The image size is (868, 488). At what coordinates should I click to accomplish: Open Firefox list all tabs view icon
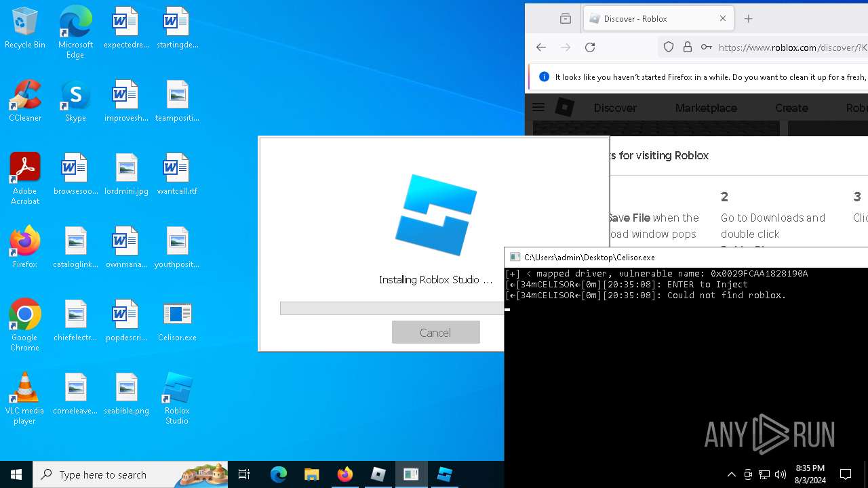tap(566, 19)
